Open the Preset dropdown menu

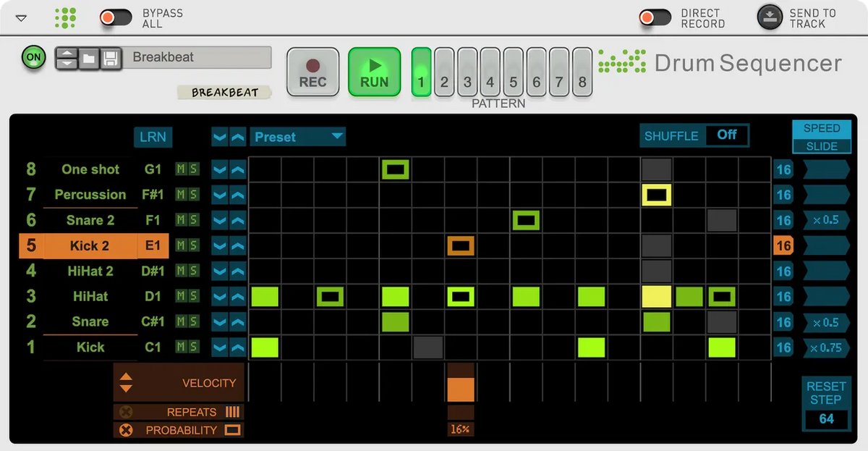point(298,136)
